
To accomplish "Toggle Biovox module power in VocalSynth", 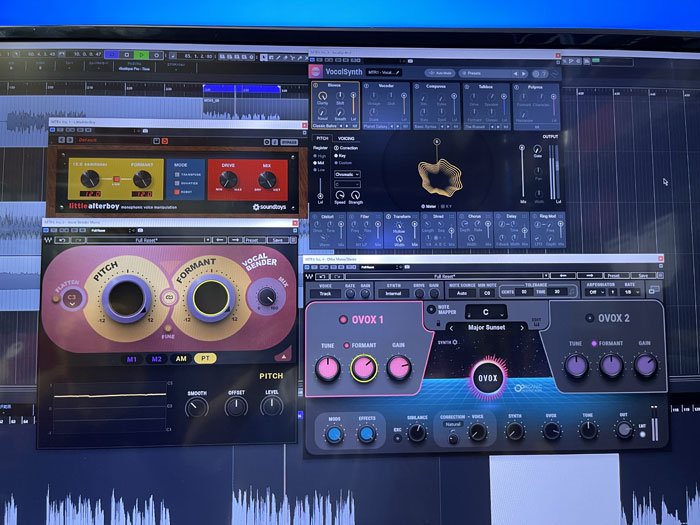I will click(315, 85).
